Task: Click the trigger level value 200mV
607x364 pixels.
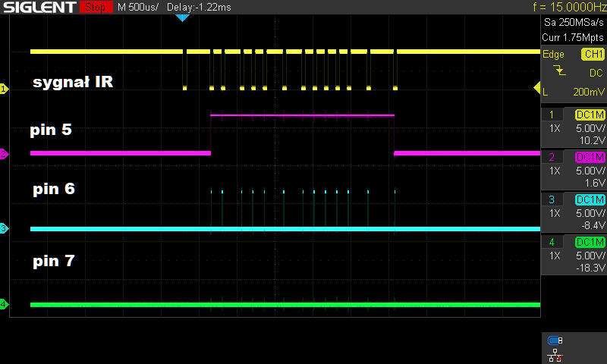Action: point(589,92)
